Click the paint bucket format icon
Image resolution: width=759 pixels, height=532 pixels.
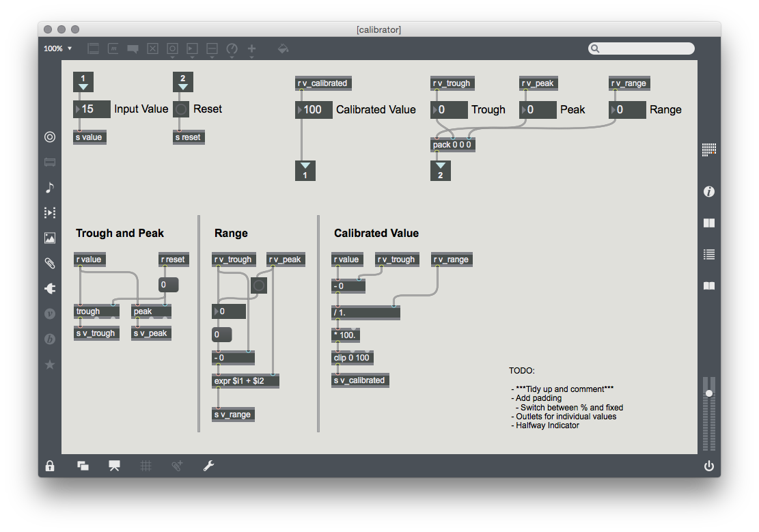(x=283, y=48)
